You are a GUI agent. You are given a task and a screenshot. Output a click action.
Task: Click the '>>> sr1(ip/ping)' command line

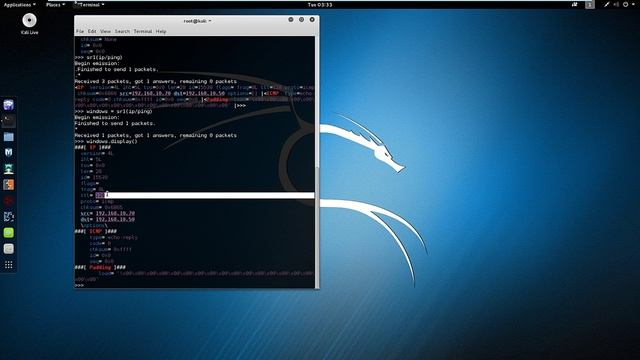pos(98,58)
